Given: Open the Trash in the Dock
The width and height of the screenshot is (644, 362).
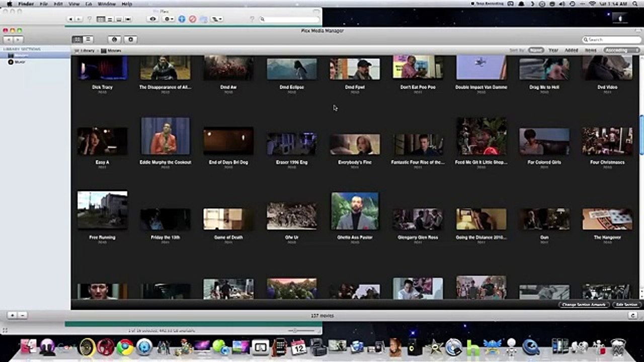Looking at the screenshot, I should 618,347.
